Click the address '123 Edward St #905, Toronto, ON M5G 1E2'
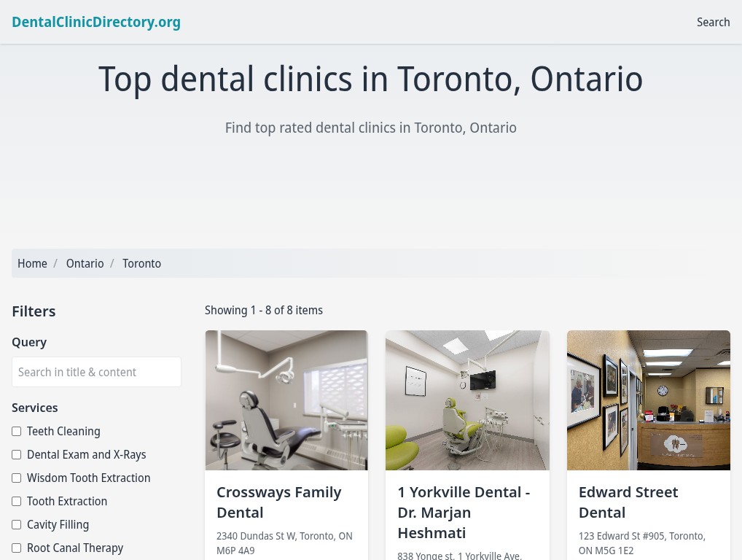 click(x=642, y=543)
